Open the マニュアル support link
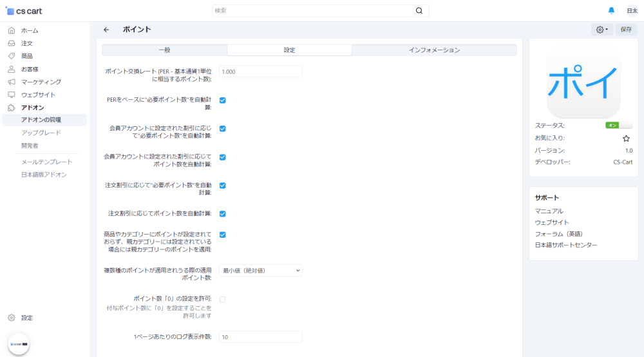 (x=549, y=211)
